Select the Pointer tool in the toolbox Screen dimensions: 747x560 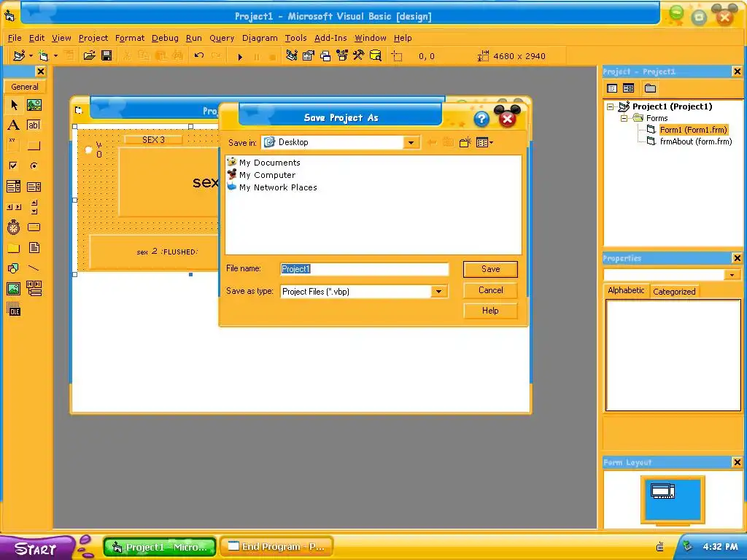[14, 105]
